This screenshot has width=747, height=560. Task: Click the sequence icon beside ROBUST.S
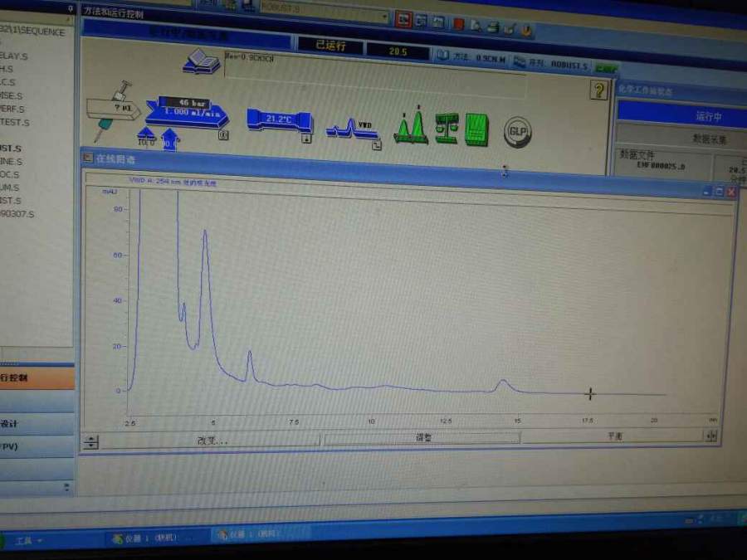click(x=520, y=61)
